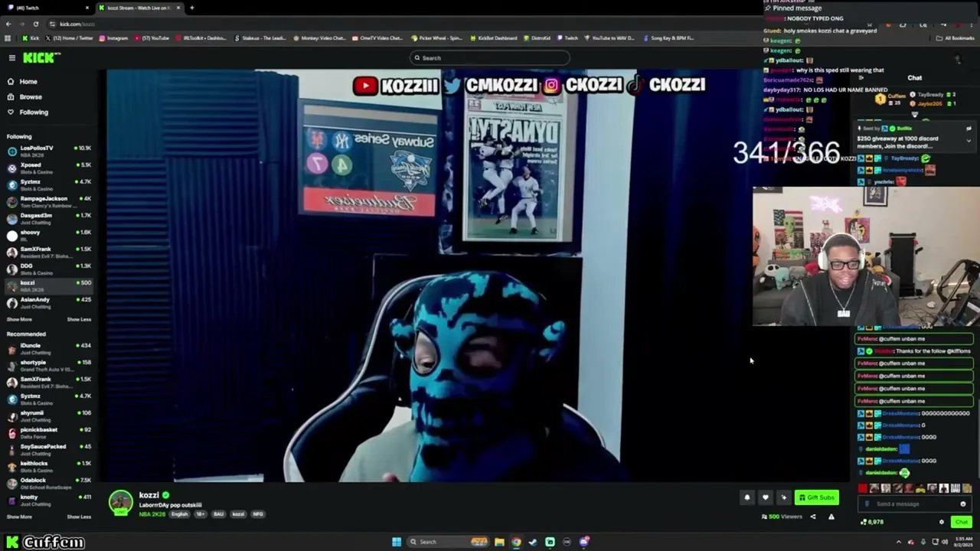
Task: Open chat settings gear icon
Action: pos(942,522)
